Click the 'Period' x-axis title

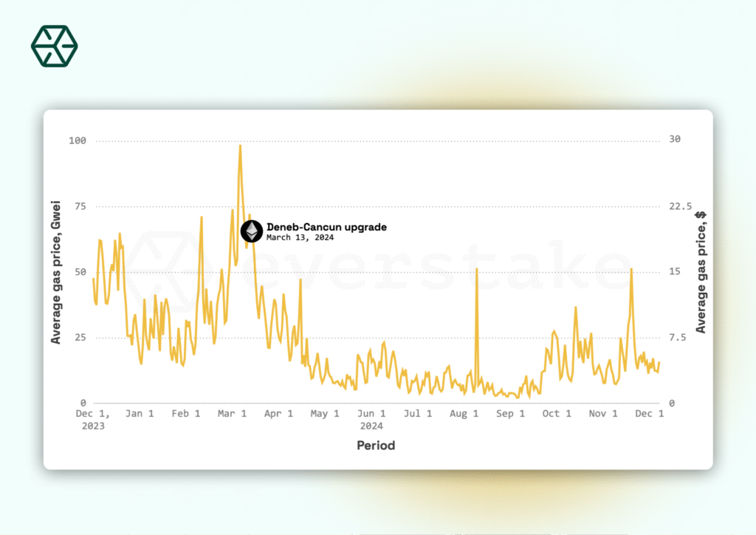376,446
